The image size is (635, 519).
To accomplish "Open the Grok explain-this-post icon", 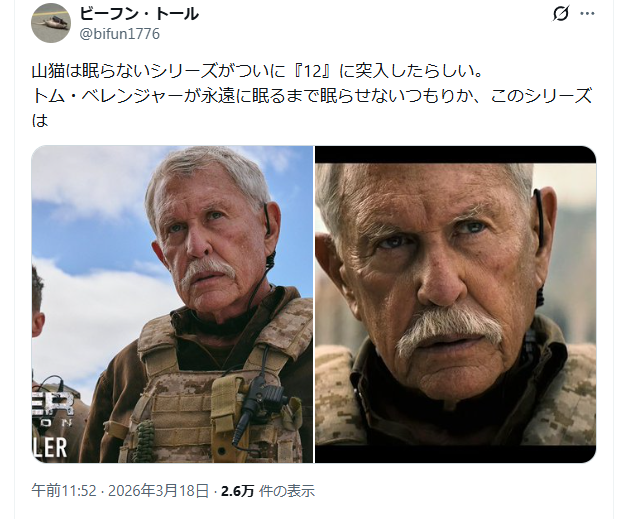I will click(560, 13).
